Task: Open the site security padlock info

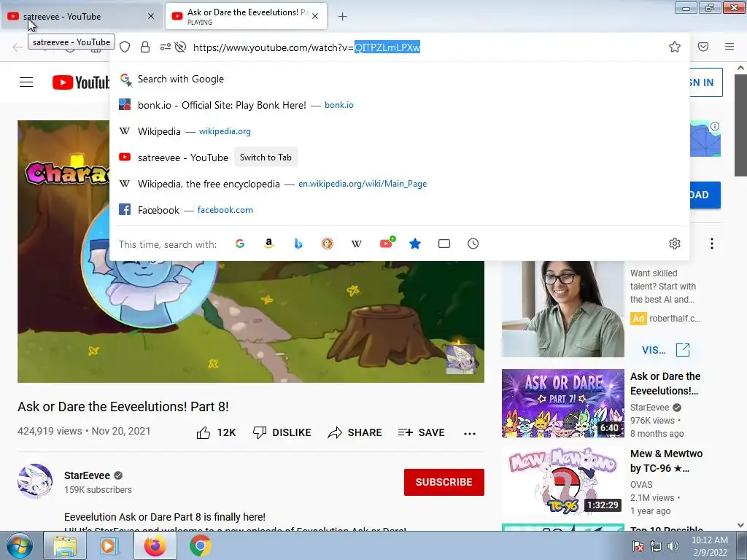Action: click(145, 47)
